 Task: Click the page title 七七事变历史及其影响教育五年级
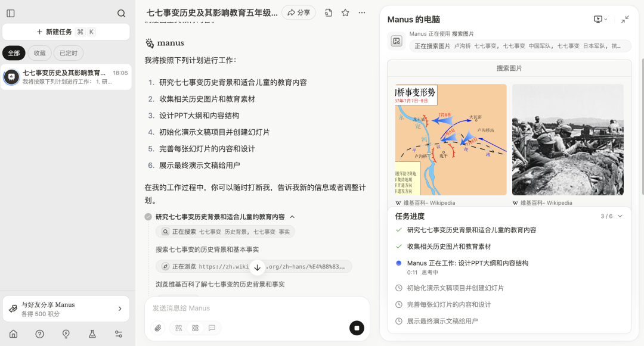tap(212, 13)
